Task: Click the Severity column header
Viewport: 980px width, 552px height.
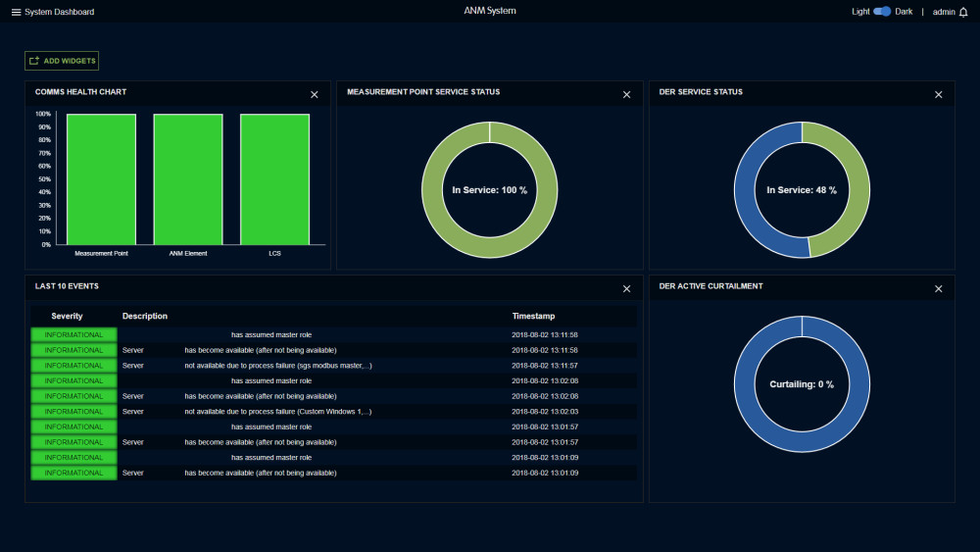Action: coord(67,316)
